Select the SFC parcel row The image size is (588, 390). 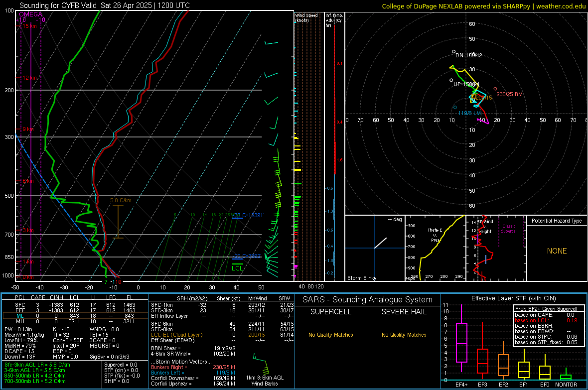(x=75, y=305)
